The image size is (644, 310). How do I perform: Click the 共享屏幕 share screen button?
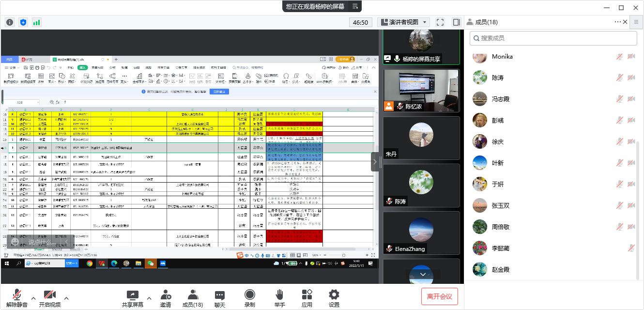pos(133,298)
